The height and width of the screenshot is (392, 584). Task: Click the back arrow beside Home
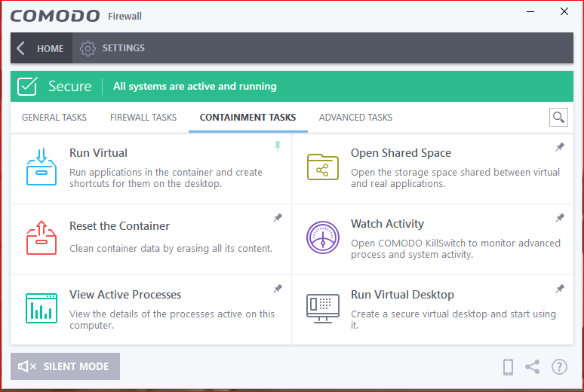point(21,48)
